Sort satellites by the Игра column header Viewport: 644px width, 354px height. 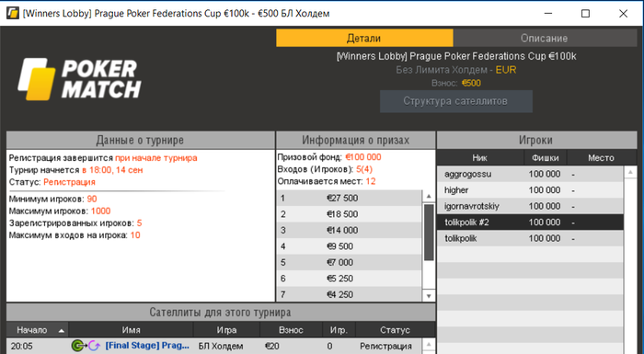(226, 330)
